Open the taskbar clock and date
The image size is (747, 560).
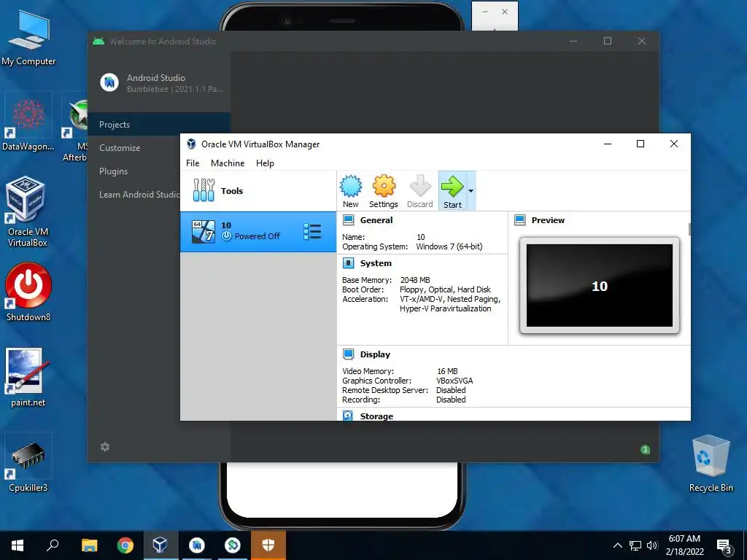tap(684, 545)
